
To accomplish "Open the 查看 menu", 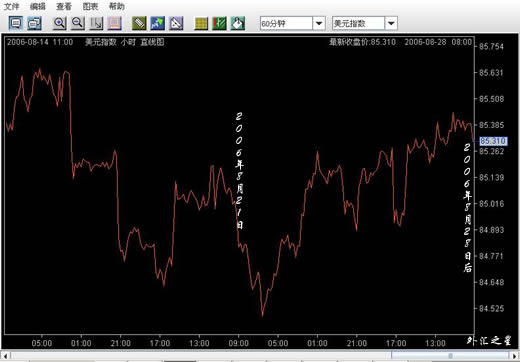I will 64,6.
